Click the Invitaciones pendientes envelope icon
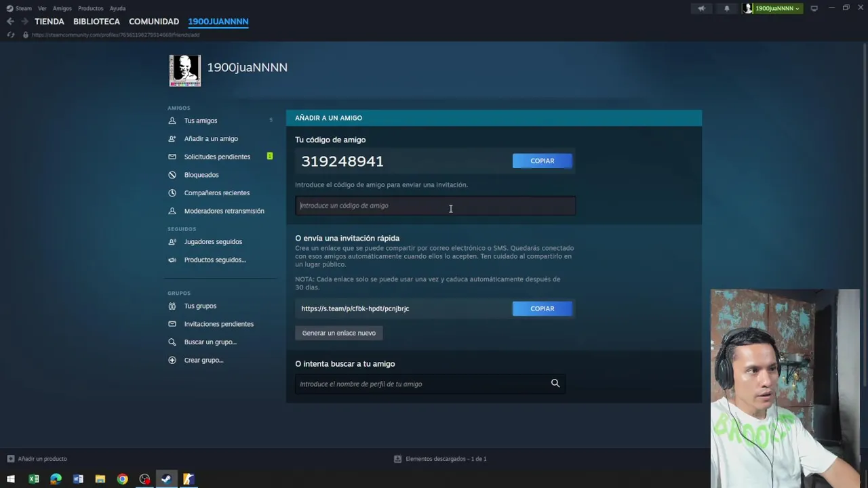Viewport: 868px width, 488px height. (x=172, y=324)
